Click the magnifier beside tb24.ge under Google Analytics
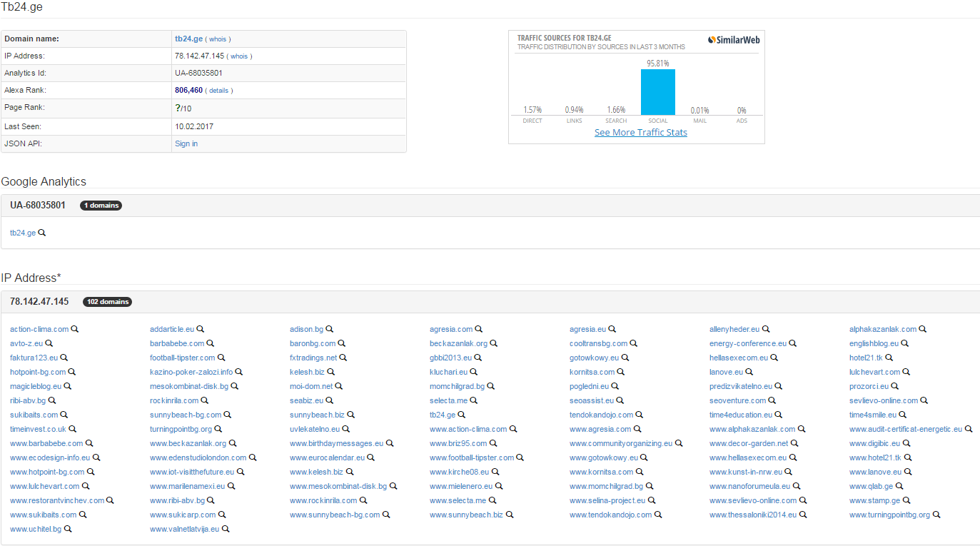This screenshot has height=546, width=980. click(x=42, y=233)
